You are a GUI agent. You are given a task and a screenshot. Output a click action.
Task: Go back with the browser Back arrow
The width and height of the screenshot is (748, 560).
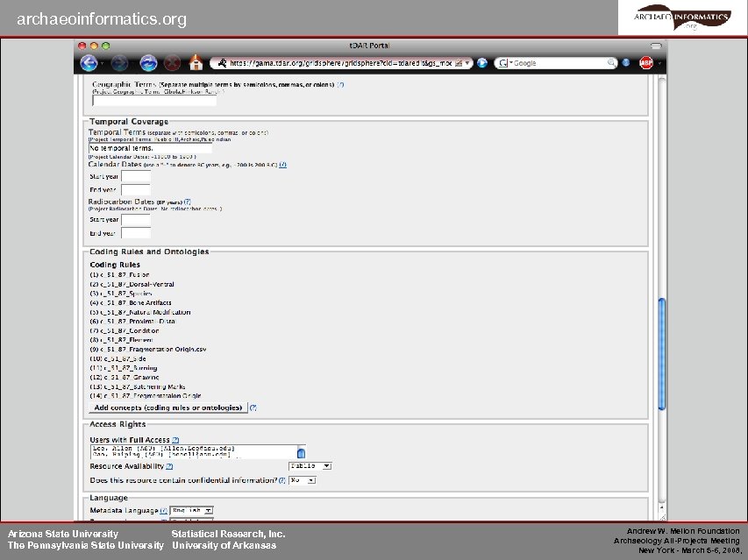pos(89,63)
